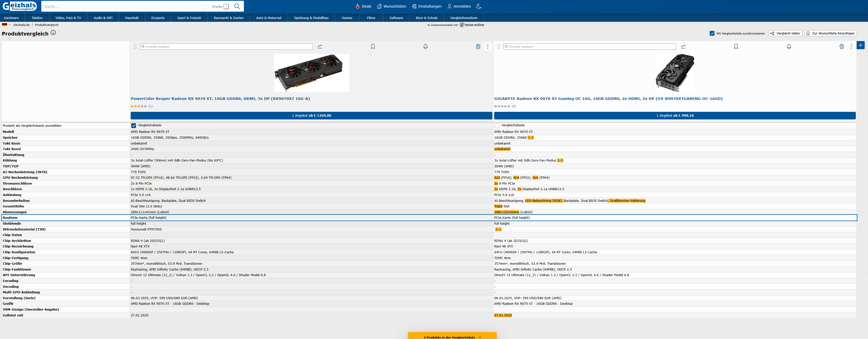The width and height of the screenshot is (868, 339).
Task: Open offer from € 998,10 button
Action: pos(674,115)
